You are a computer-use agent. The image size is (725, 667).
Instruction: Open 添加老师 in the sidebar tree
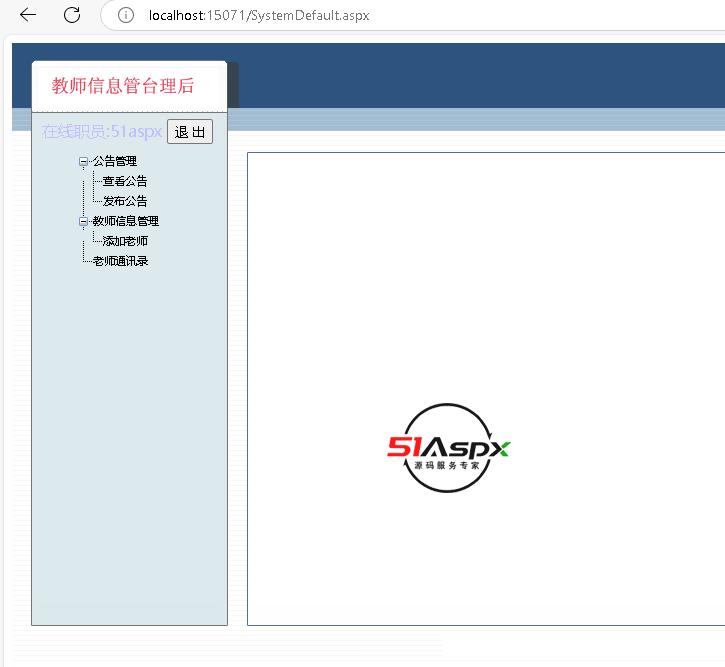pos(125,241)
